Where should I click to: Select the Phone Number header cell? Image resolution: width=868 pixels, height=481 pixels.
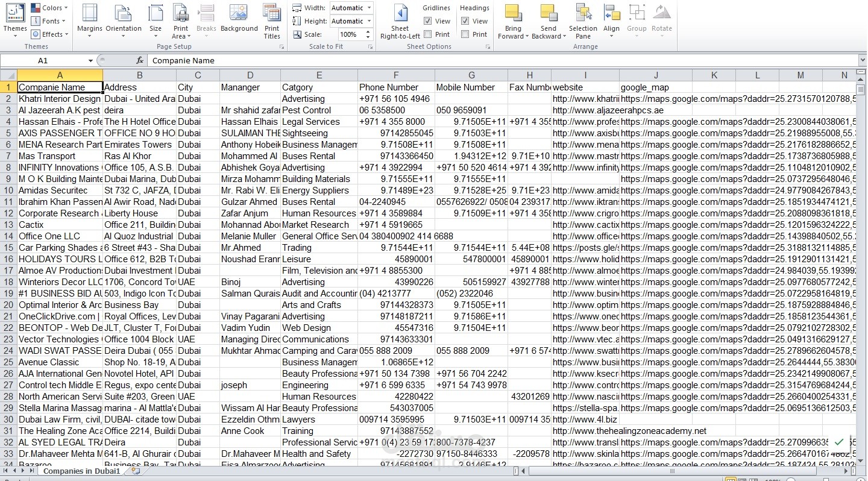point(396,87)
